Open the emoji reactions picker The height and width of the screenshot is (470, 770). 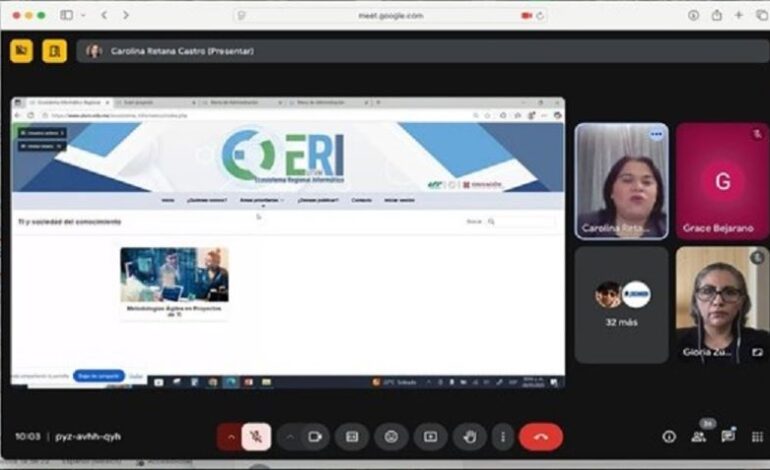tap(391, 436)
